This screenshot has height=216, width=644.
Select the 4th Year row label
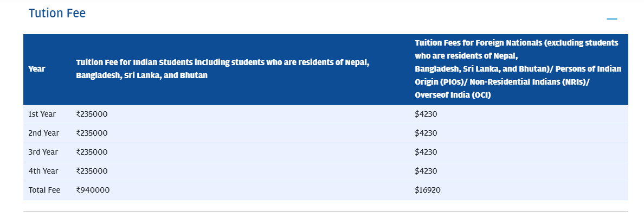pyautogui.click(x=43, y=171)
